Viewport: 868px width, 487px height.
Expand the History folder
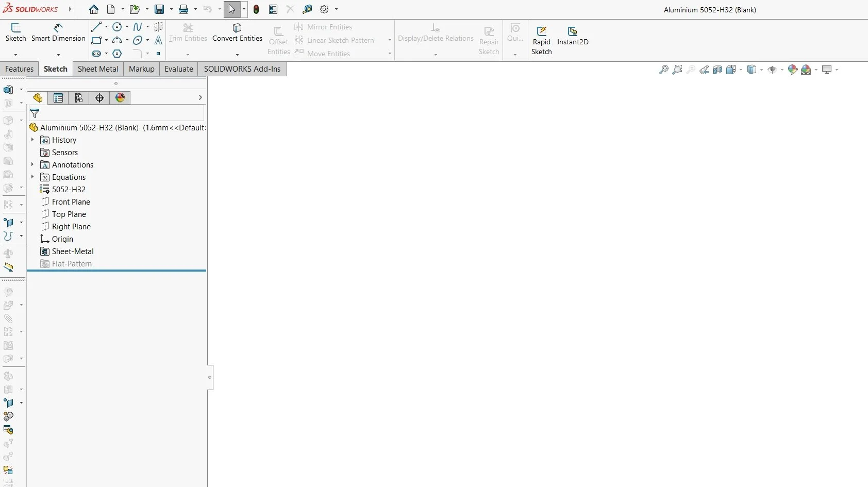click(x=32, y=140)
